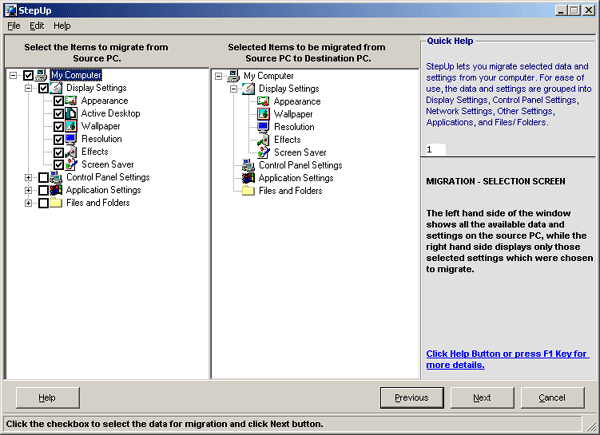Viewport: 600px width, 435px height.
Task: Click Display Settings icon in source tree
Action: tap(56, 88)
